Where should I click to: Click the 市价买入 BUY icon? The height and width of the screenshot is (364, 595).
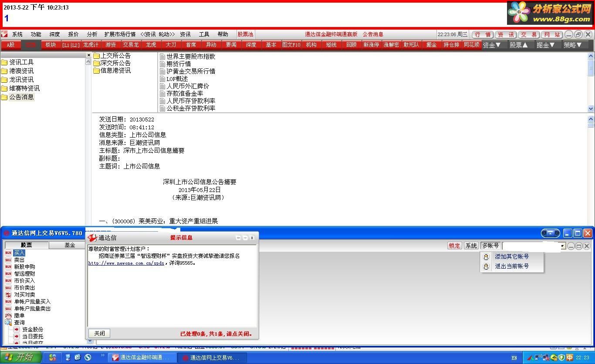click(x=8, y=281)
